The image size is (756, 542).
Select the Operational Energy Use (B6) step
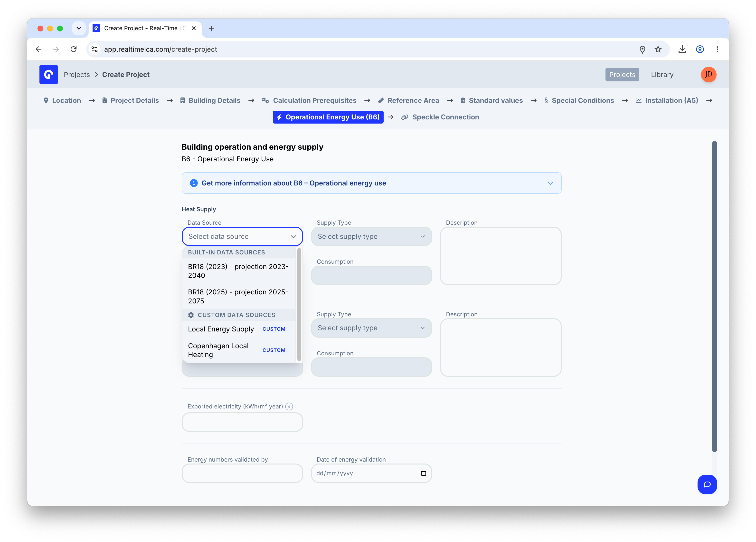point(328,117)
